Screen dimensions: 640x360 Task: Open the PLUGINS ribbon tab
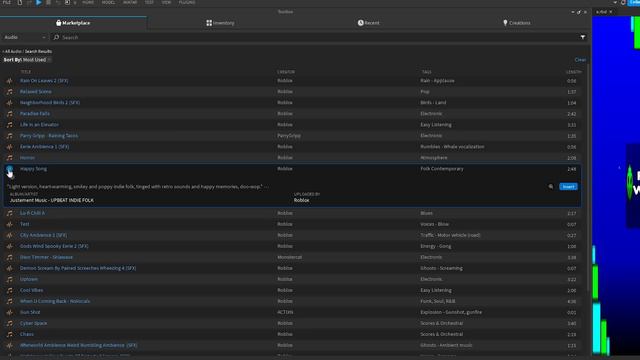coord(187,2)
